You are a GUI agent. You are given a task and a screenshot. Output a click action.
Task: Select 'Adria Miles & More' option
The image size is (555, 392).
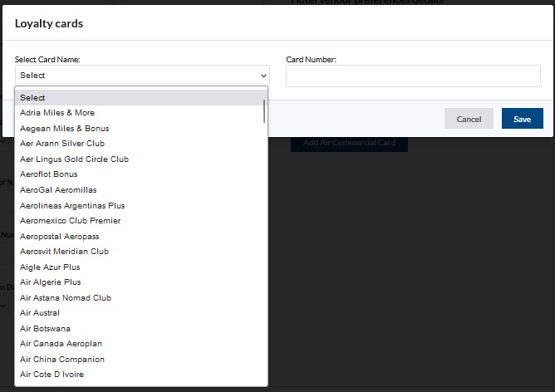pos(140,113)
